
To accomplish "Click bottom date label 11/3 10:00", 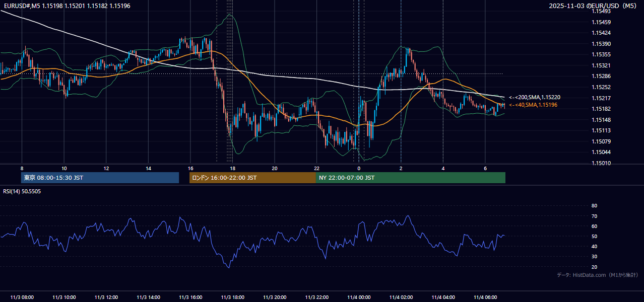I will pos(64,297).
